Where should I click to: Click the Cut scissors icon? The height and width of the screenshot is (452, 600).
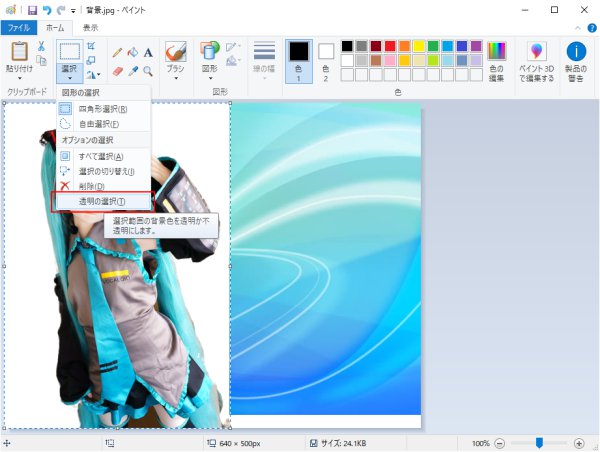(41, 46)
